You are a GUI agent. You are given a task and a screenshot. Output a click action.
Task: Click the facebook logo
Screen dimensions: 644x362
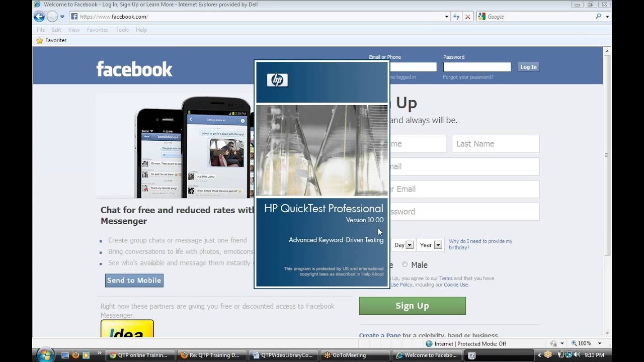[x=134, y=69]
